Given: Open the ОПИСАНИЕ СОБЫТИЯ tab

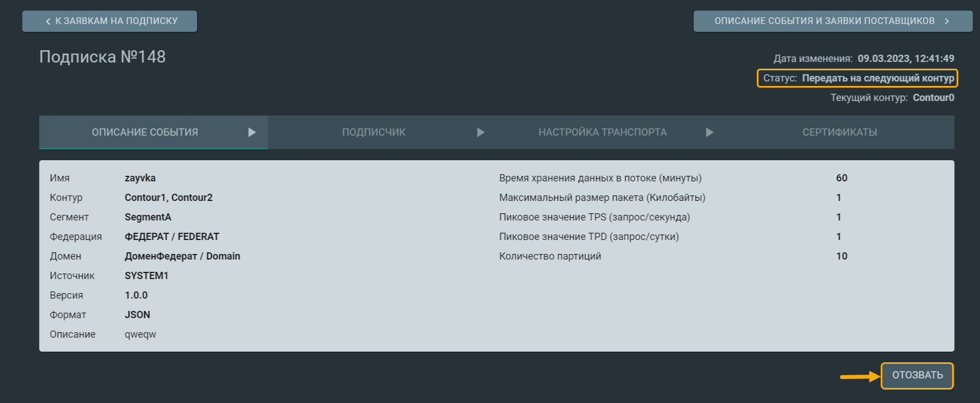Looking at the screenshot, I should point(145,132).
